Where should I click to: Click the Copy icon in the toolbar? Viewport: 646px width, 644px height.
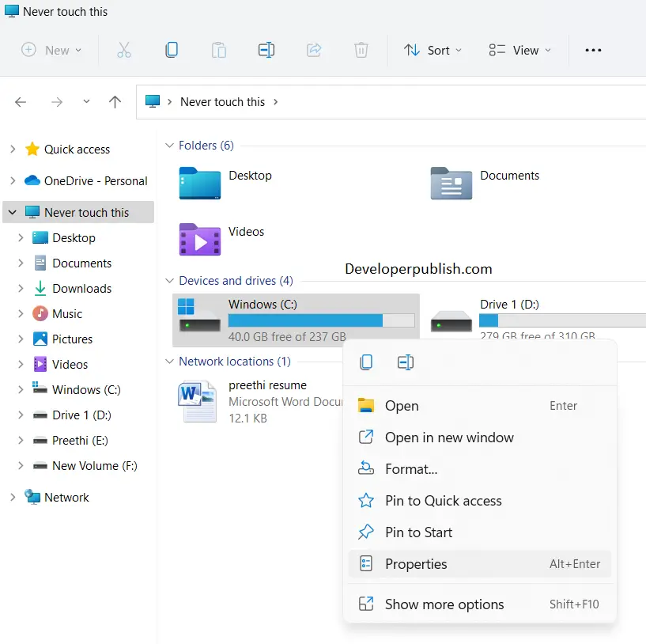172,50
